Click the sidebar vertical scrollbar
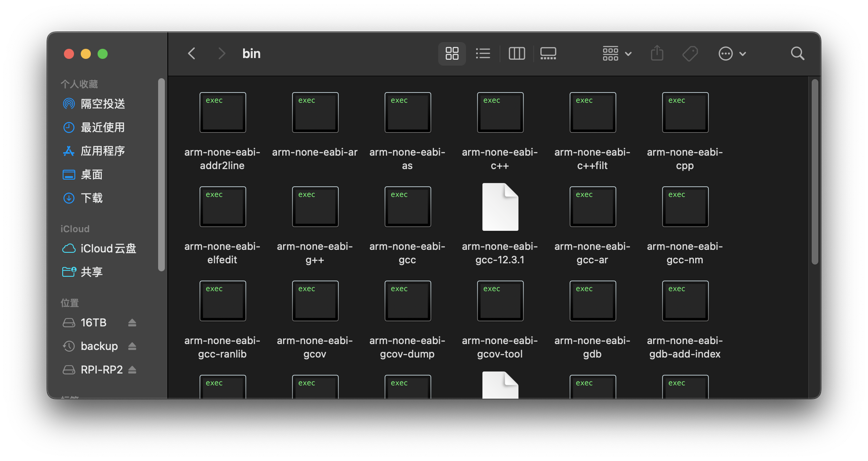 pyautogui.click(x=161, y=175)
